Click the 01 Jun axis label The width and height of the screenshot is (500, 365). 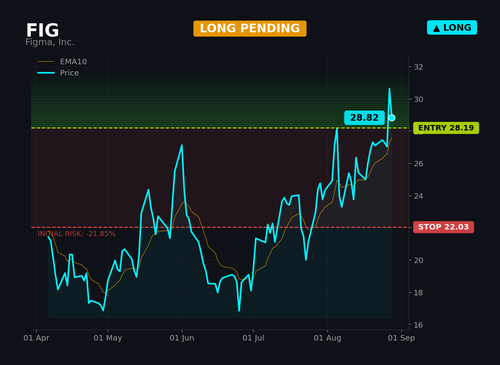point(182,338)
